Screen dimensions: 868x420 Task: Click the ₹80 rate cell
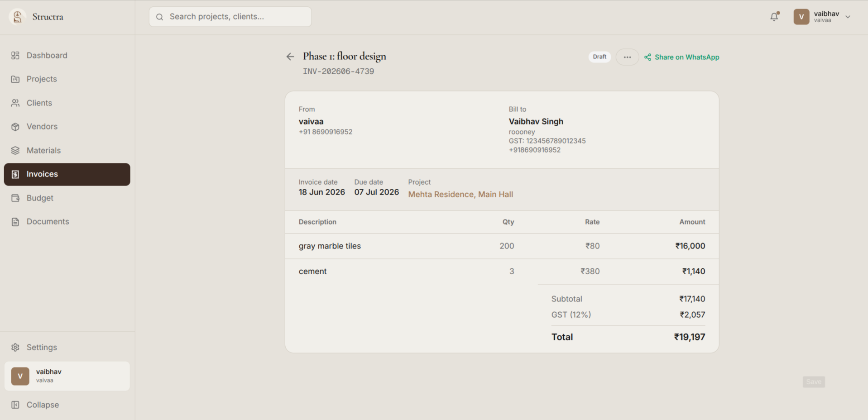592,246
